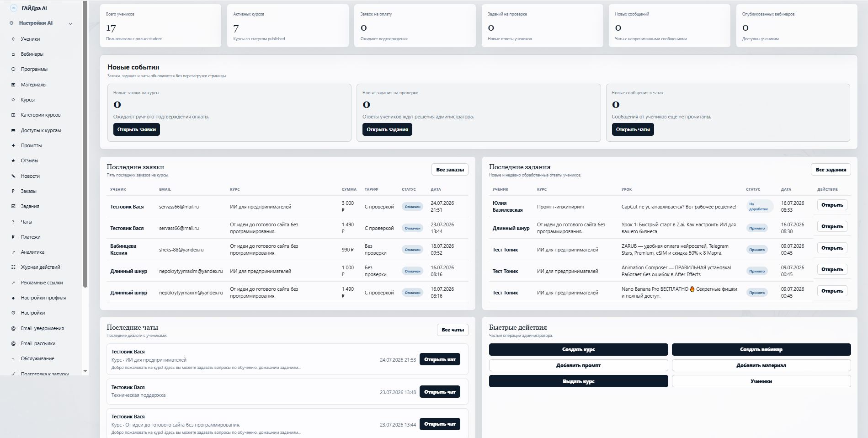Click the diamond icon beside Ученики
Viewport: 868px width, 438px height.
13,39
